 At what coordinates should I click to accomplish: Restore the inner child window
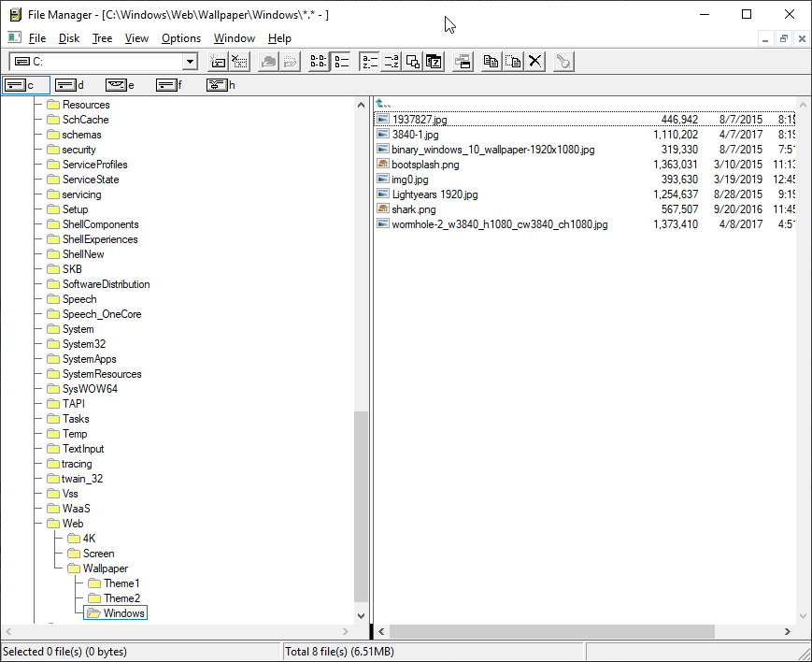[784, 38]
